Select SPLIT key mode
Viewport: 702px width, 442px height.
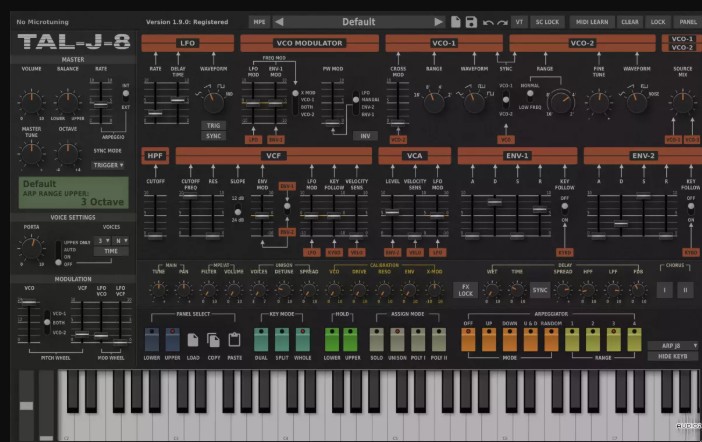coord(282,340)
